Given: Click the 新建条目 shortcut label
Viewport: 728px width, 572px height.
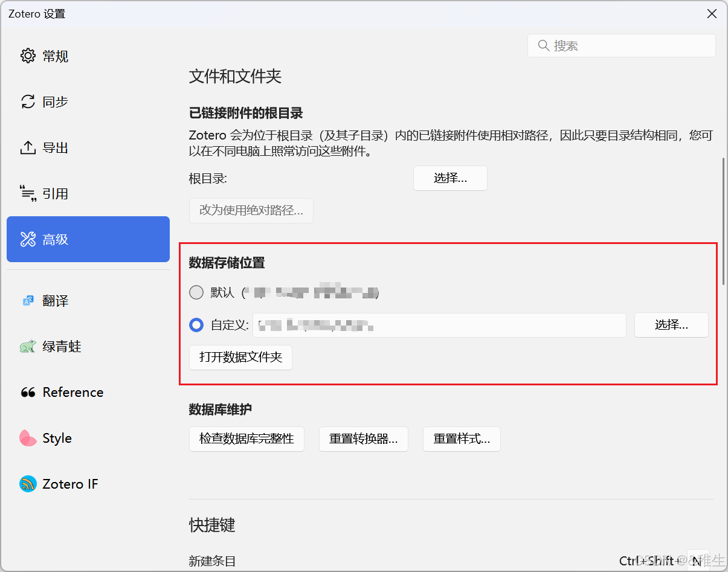Looking at the screenshot, I should tap(212, 561).
